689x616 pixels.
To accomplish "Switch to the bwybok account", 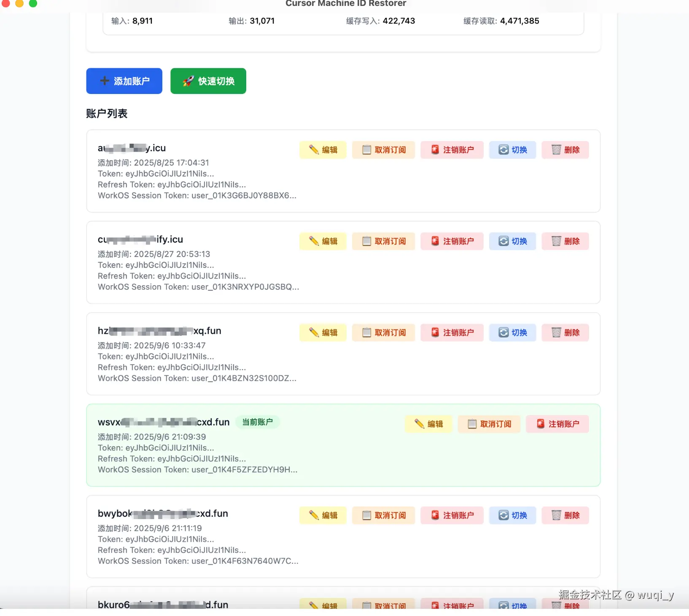I will 513,516.
